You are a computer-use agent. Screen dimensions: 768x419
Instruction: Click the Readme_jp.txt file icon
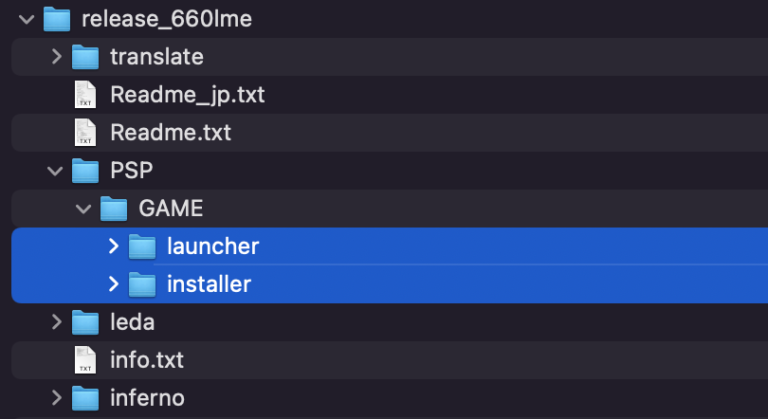click(86, 95)
